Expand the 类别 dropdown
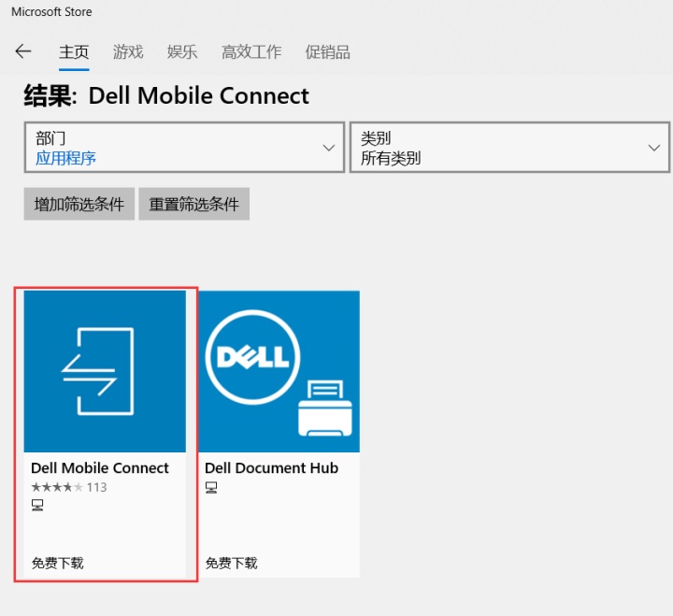This screenshot has height=616, width=673. 510,148
